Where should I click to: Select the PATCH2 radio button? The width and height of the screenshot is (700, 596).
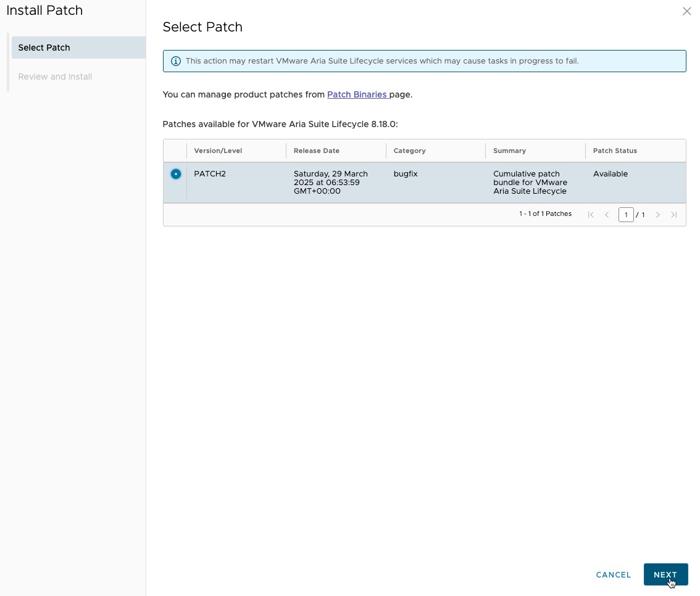tap(176, 174)
